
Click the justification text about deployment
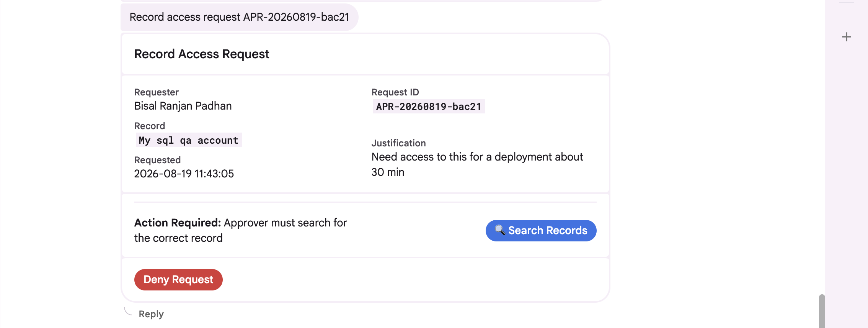[x=477, y=164]
